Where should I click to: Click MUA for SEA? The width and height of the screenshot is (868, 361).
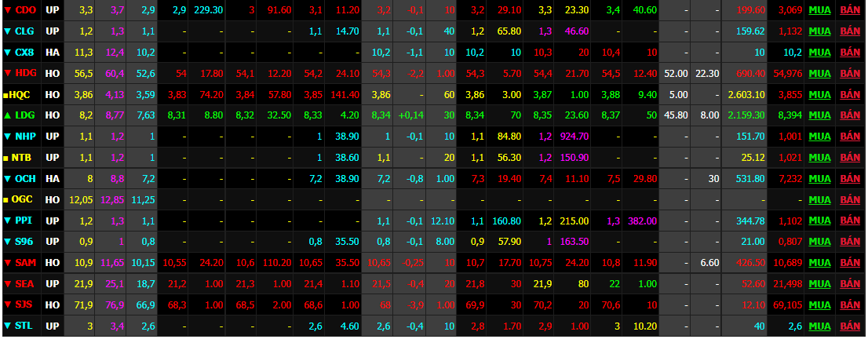(x=819, y=283)
